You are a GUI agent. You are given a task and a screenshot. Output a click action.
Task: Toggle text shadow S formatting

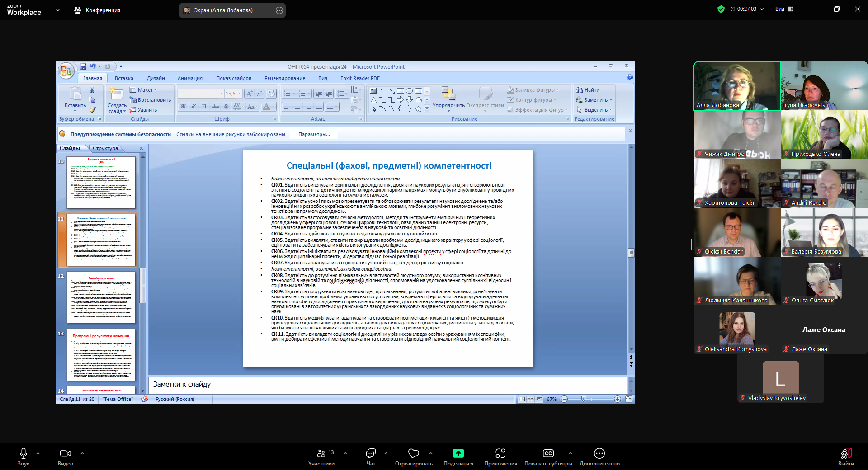226,107
